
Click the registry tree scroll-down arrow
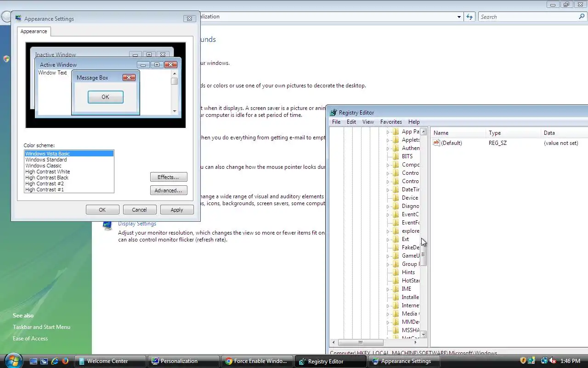pyautogui.click(x=424, y=334)
